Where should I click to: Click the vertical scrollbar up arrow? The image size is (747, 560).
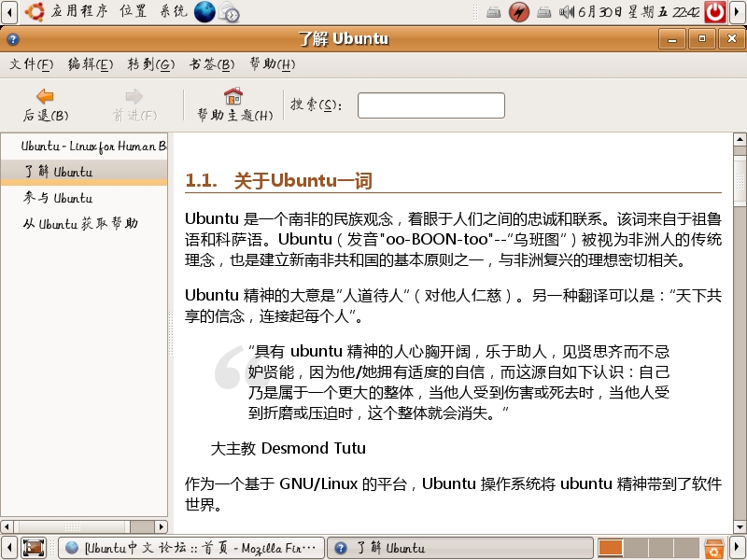tap(740, 139)
